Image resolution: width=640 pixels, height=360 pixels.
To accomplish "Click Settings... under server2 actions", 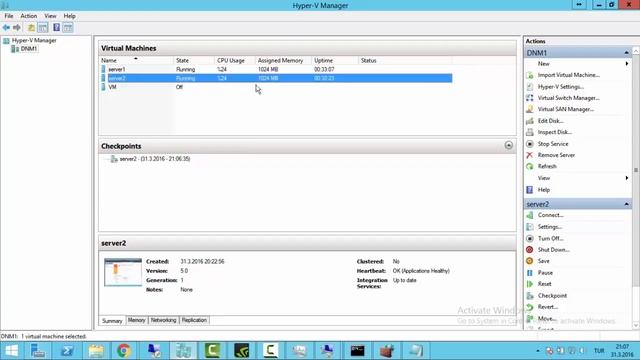I will [x=550, y=227].
